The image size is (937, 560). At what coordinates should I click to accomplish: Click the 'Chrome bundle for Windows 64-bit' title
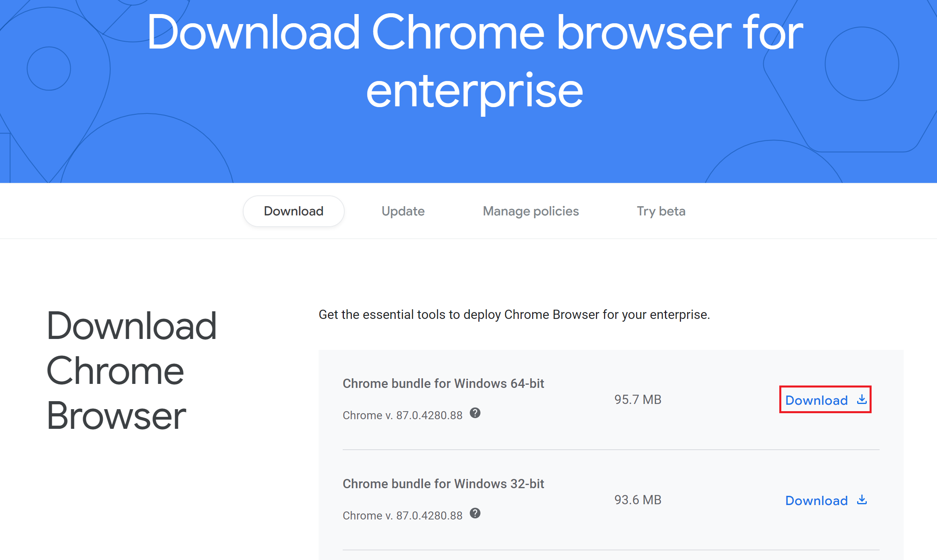coord(443,383)
